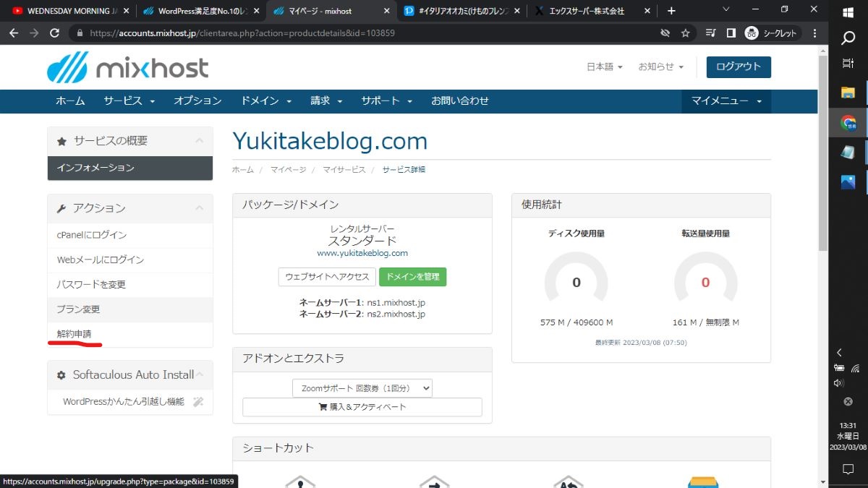Reload the page with the refresh icon
This screenshot has width=868, height=488.
click(x=54, y=33)
